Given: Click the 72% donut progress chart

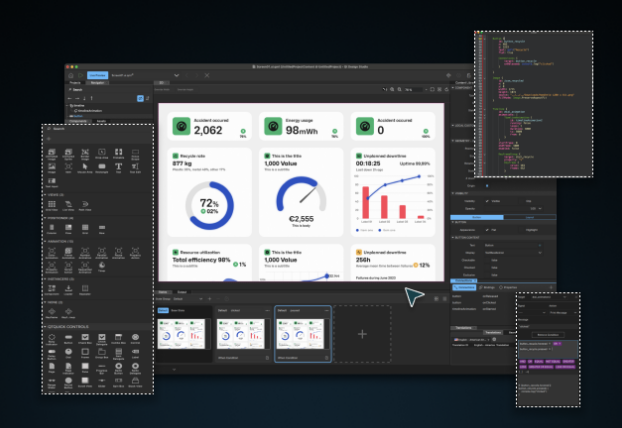Looking at the screenshot, I should pyautogui.click(x=211, y=204).
